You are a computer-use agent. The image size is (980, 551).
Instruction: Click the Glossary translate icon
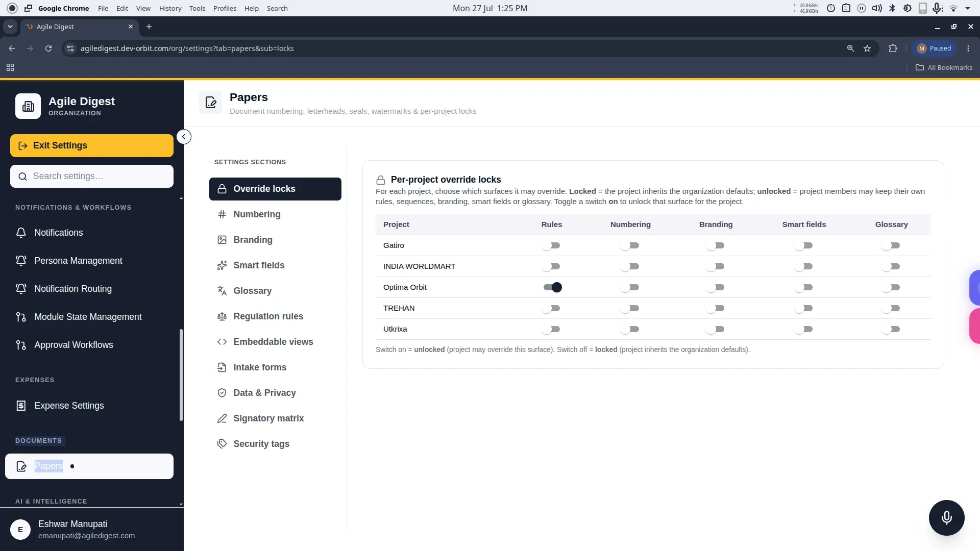[x=222, y=291]
